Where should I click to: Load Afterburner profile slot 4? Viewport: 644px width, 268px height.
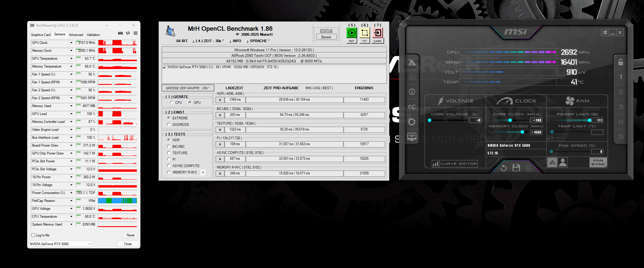[621, 122]
